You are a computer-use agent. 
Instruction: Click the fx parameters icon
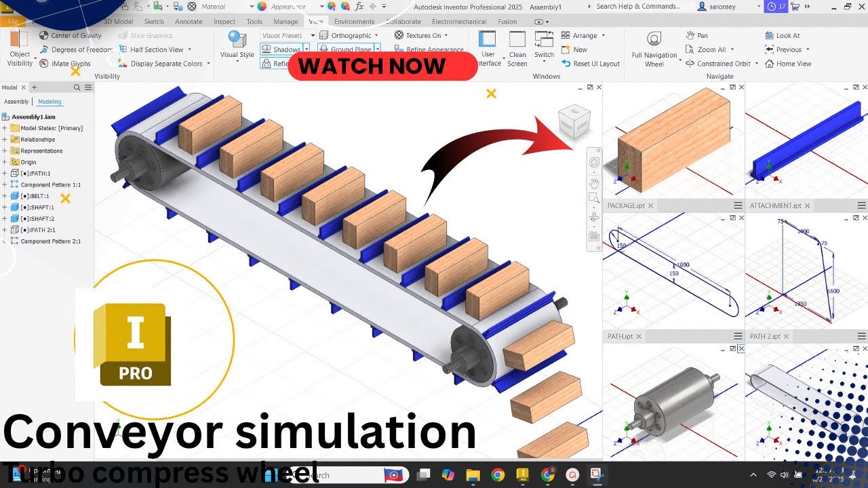(x=359, y=6)
